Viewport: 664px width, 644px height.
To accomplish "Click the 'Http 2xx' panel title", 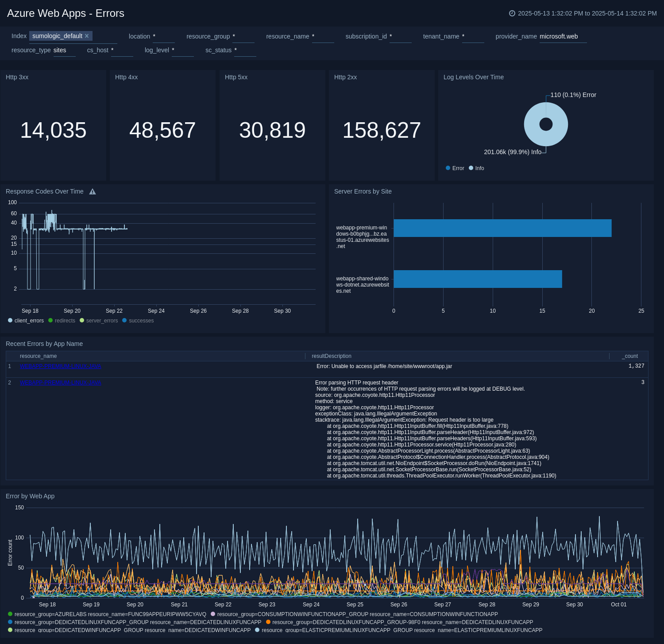I will pyautogui.click(x=345, y=77).
